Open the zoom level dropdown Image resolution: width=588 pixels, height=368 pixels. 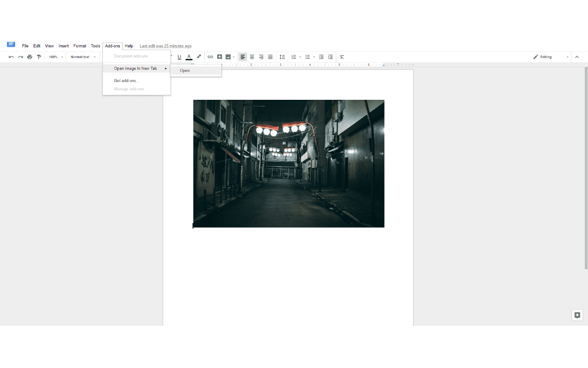click(54, 57)
